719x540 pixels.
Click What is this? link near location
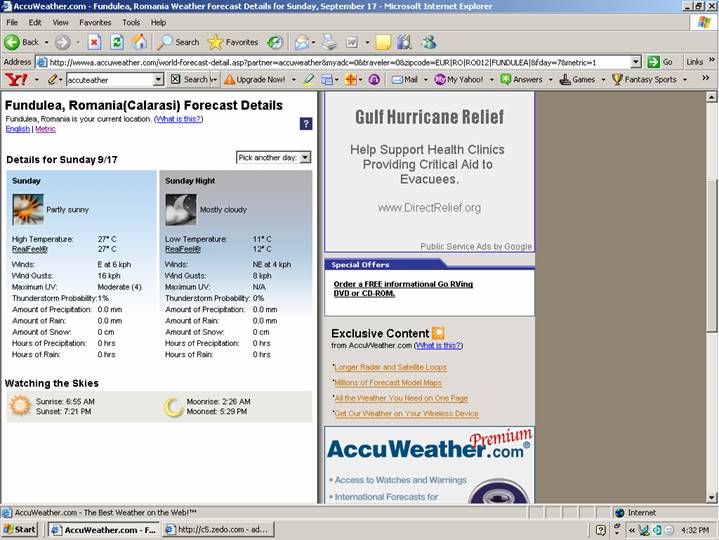(179, 119)
